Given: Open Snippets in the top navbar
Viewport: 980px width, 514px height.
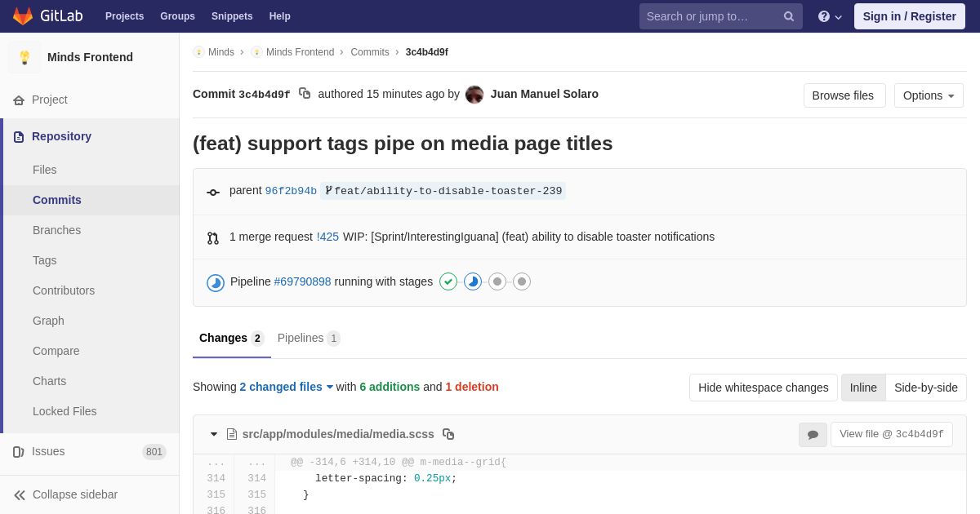Looking at the screenshot, I should [x=232, y=16].
